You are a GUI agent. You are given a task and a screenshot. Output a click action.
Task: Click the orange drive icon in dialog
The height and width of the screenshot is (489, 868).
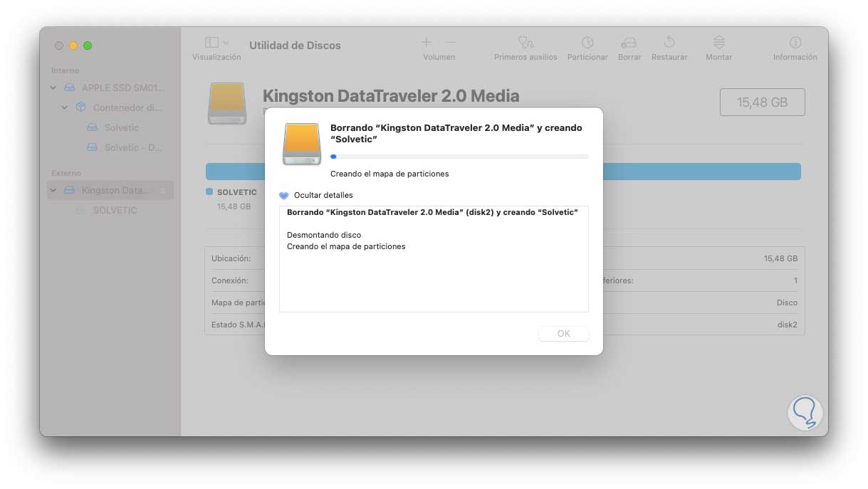[301, 143]
